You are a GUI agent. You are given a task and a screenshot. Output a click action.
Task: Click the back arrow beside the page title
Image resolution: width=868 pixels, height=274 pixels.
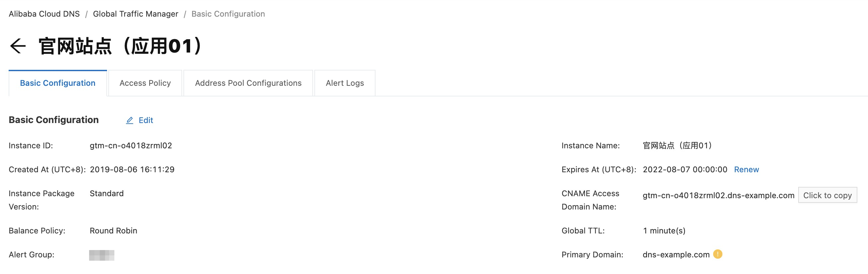(18, 46)
